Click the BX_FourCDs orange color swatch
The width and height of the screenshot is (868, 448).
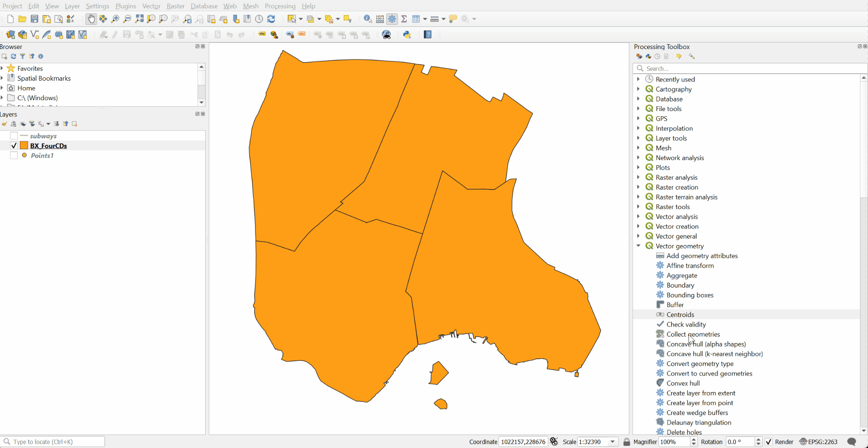click(x=24, y=146)
